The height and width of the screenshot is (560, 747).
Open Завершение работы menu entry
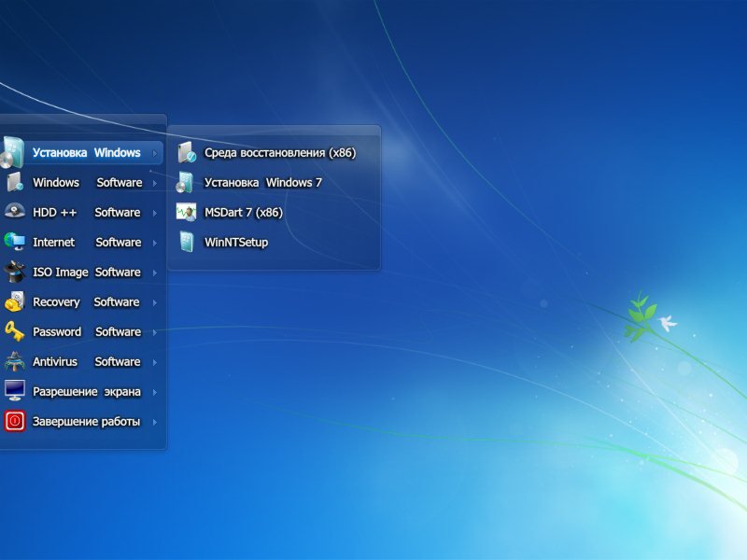tap(81, 422)
